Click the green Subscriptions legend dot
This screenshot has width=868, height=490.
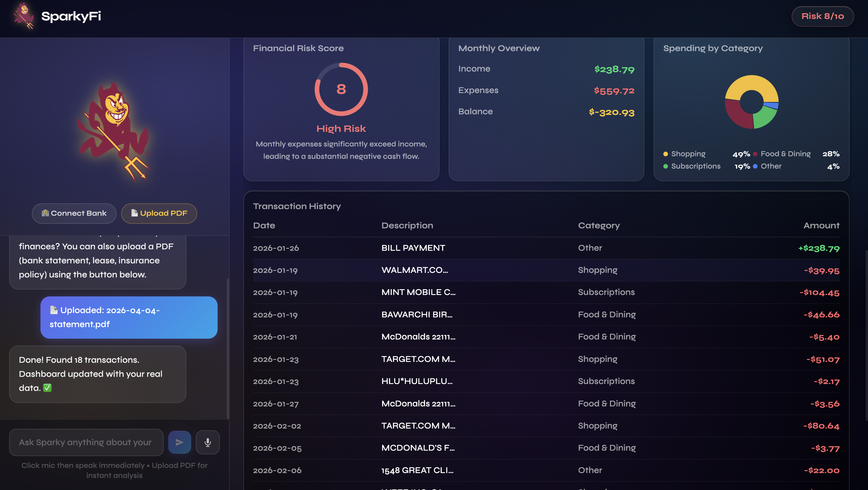pos(665,166)
